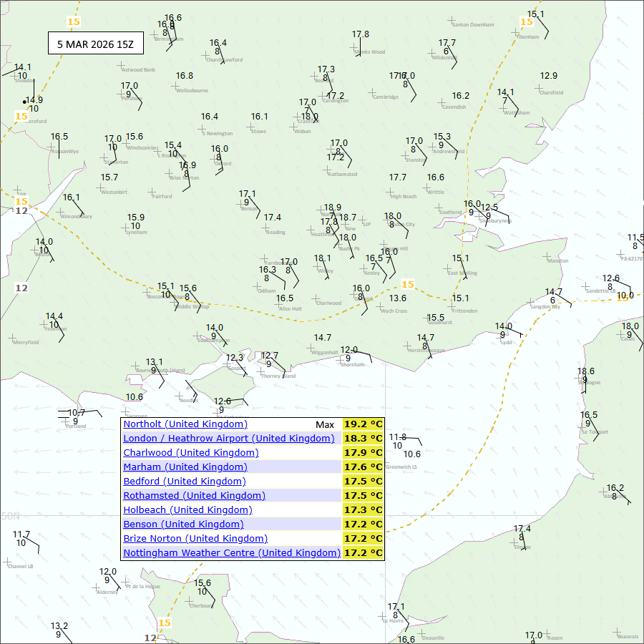Click the Cherbourg station marker
Image resolution: width=644 pixels, height=644 pixels.
(x=189, y=600)
